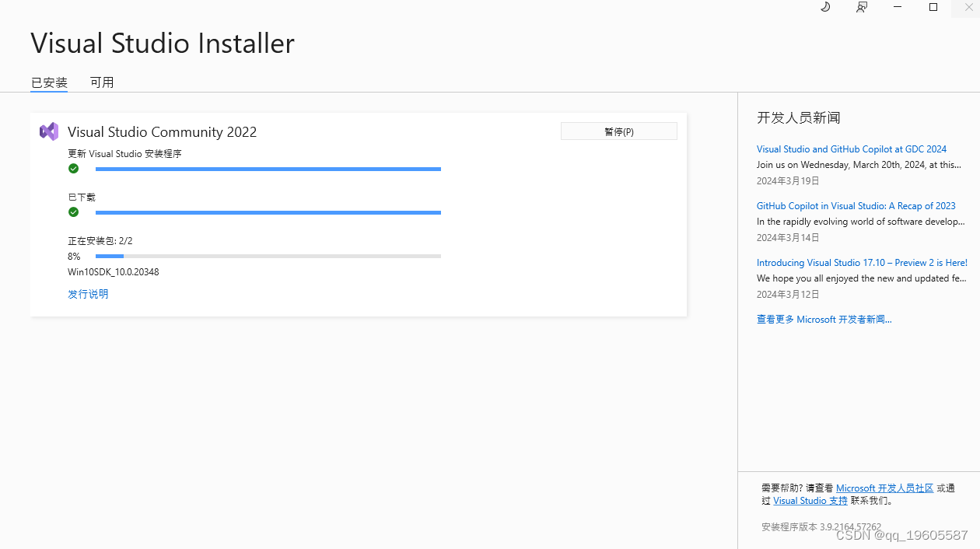Click the 开发人员新闻 section heading
The height and width of the screenshot is (549, 980).
pyautogui.click(x=798, y=117)
